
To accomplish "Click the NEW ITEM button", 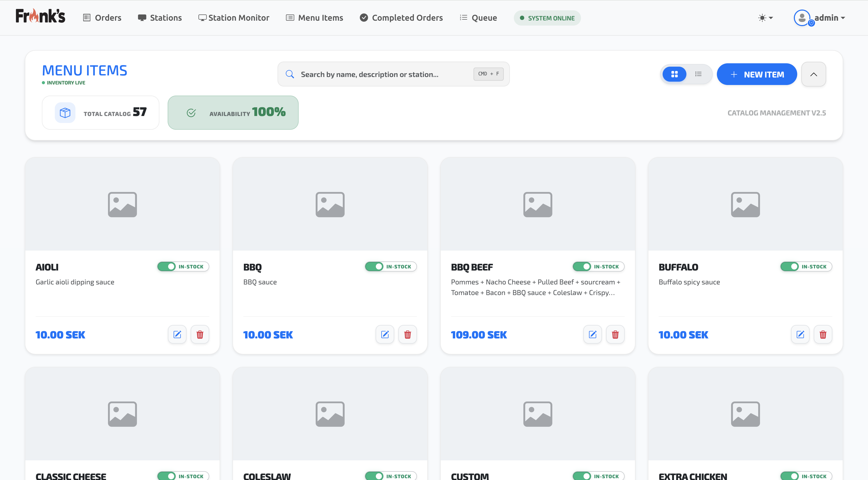I will 756,74.
